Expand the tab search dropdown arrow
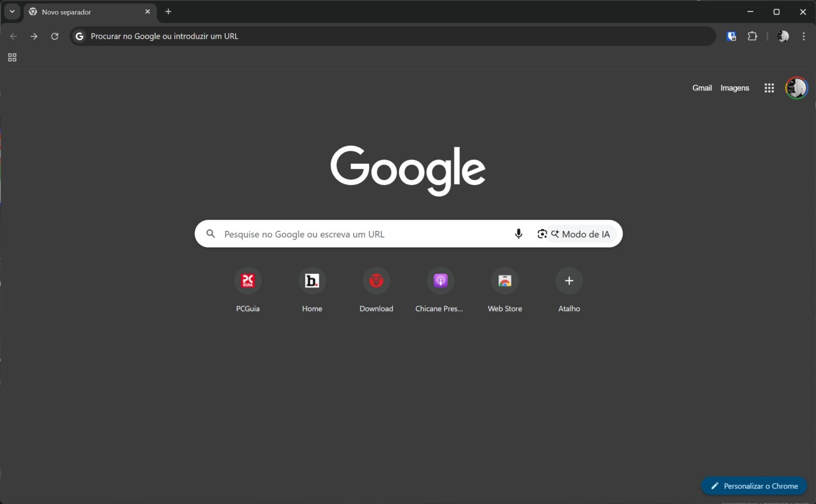 (x=12, y=12)
